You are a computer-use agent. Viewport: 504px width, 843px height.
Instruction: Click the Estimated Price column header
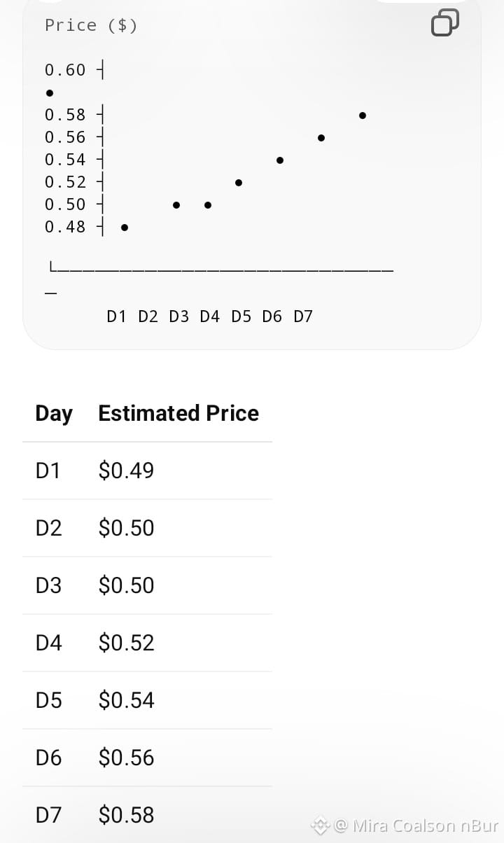178,413
